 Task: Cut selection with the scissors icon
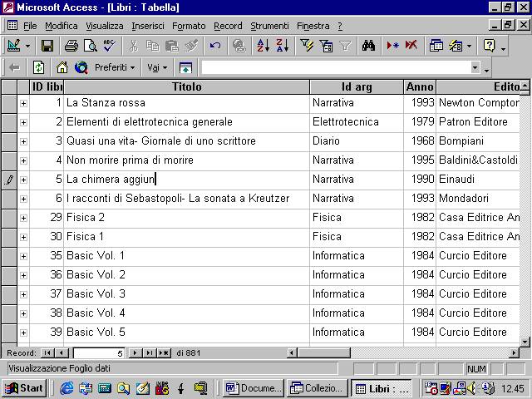[x=134, y=46]
